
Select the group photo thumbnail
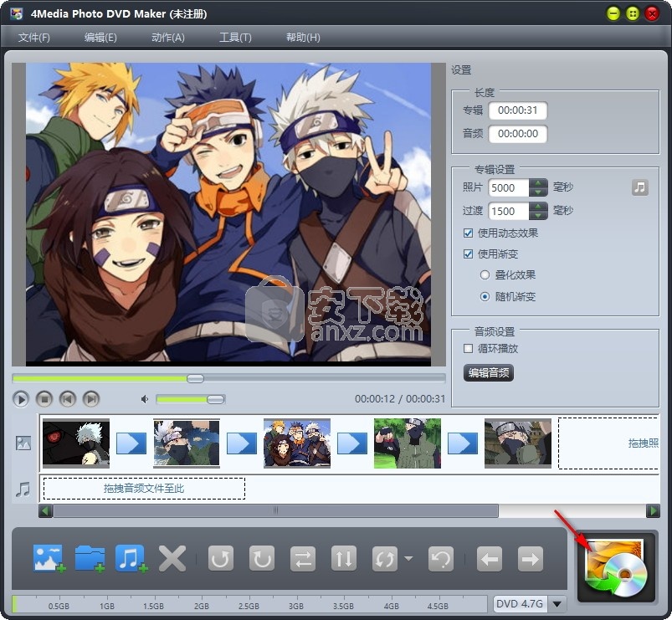[297, 443]
